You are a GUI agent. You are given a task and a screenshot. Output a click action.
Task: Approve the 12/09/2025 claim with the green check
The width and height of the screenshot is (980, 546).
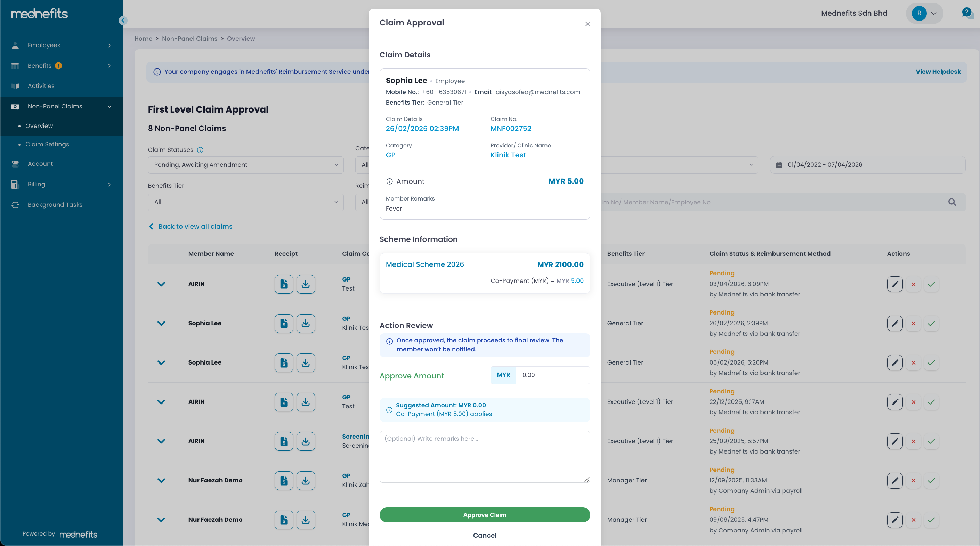tap(931, 481)
